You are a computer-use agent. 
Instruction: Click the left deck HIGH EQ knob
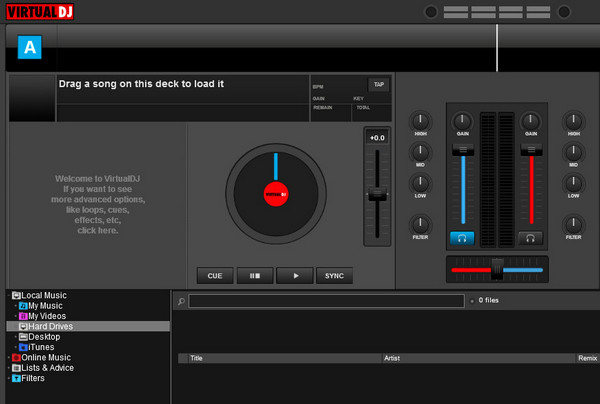(421, 120)
